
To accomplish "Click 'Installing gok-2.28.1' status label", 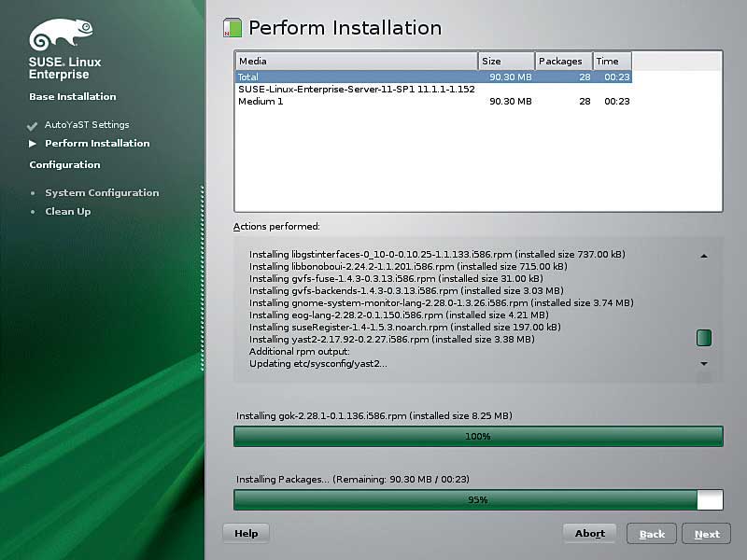I will click(x=374, y=415).
